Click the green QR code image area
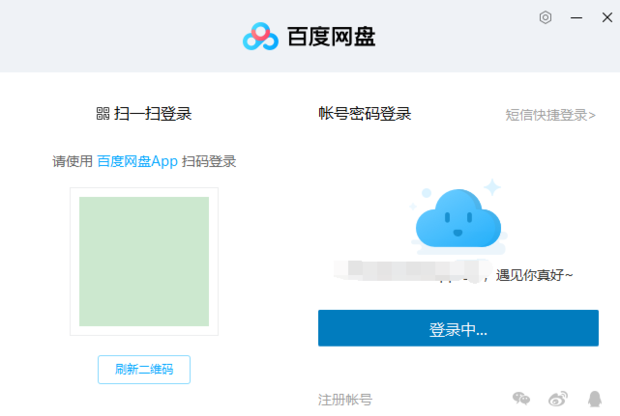Image resolution: width=620 pixels, height=416 pixels. click(144, 261)
